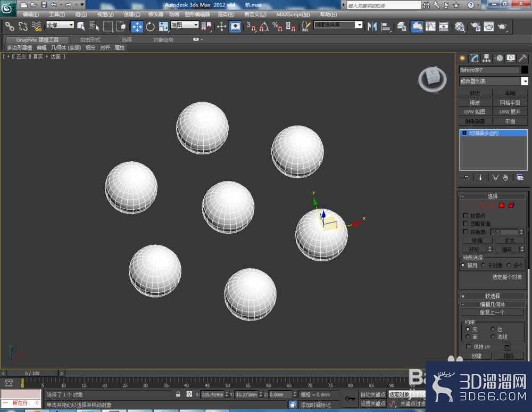Activate the Select and Rotate tool
This screenshot has height=412, width=532.
(150, 26)
